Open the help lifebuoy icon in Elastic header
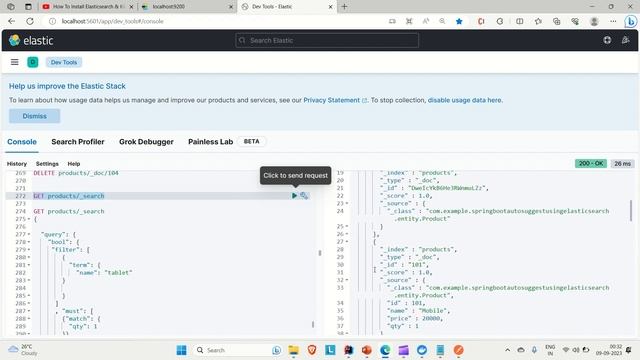Screen dimensions: 640x360 [x=607, y=40]
